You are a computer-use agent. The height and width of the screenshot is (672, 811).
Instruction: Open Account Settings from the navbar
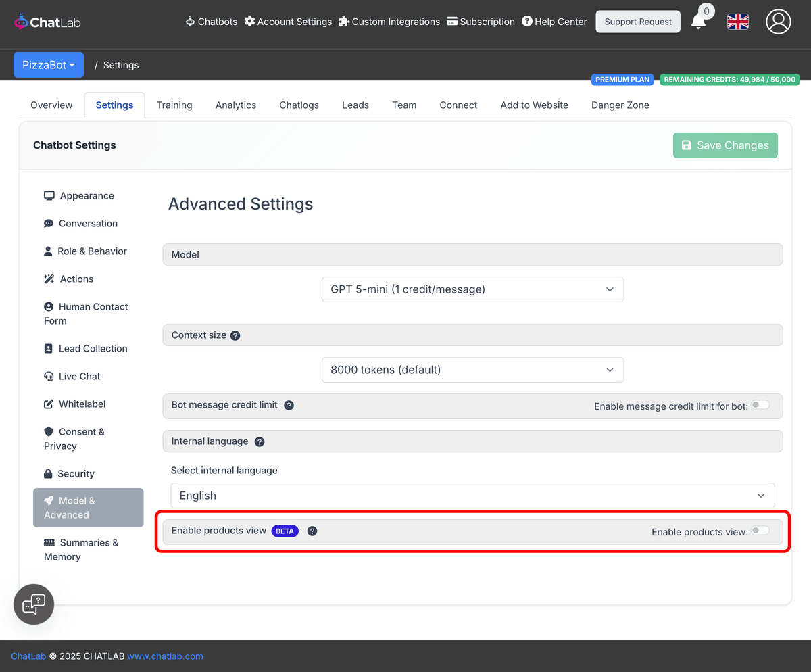pyautogui.click(x=288, y=22)
